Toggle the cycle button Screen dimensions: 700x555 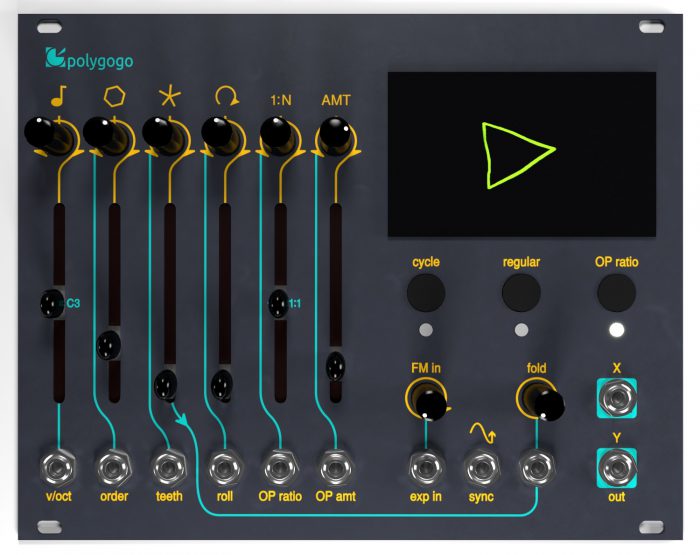pyautogui.click(x=426, y=293)
